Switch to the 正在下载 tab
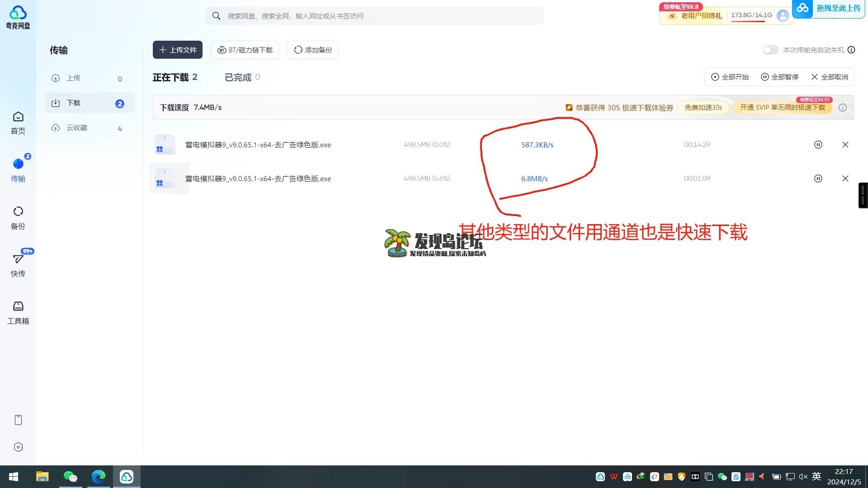868x488 pixels. point(175,77)
